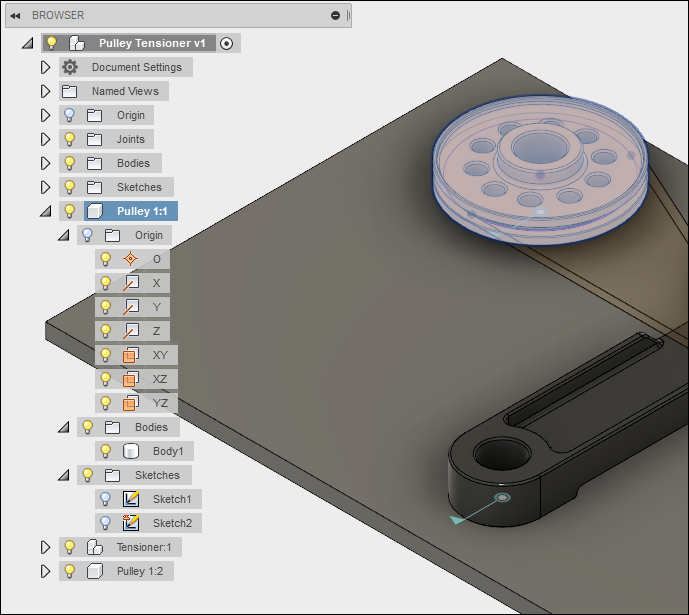Click the X axis icon

pos(131,283)
